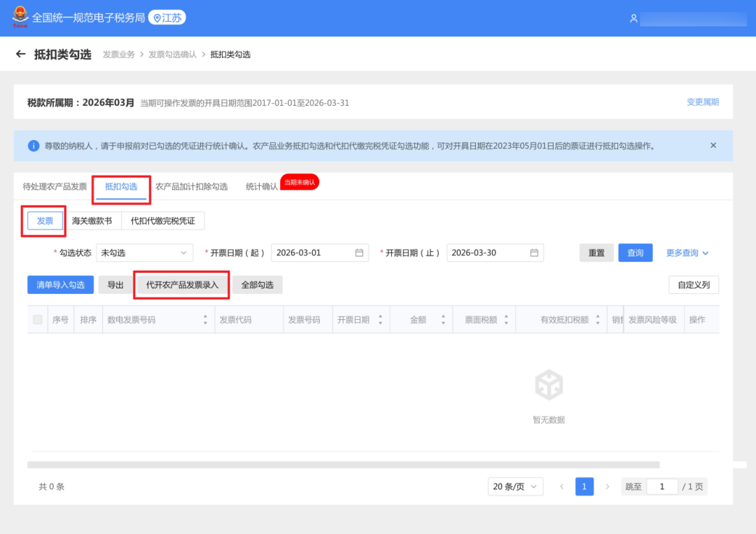756x534 pixels.
Task: Open the 20 条/页 page size dropdown
Action: click(x=515, y=486)
